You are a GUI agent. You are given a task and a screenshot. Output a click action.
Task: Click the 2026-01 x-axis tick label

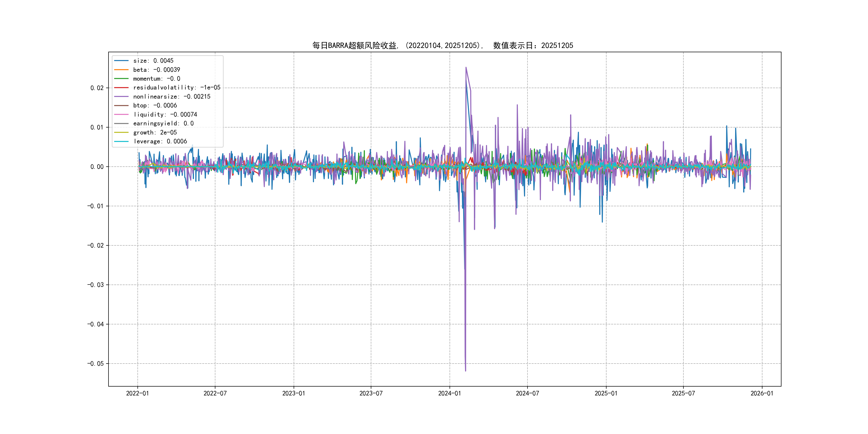pyautogui.click(x=762, y=393)
